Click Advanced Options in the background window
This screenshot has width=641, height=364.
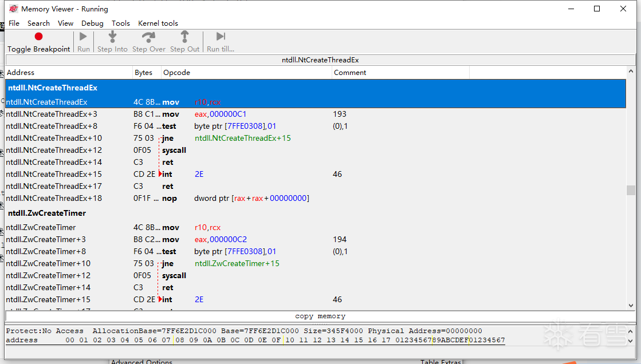coord(141,362)
